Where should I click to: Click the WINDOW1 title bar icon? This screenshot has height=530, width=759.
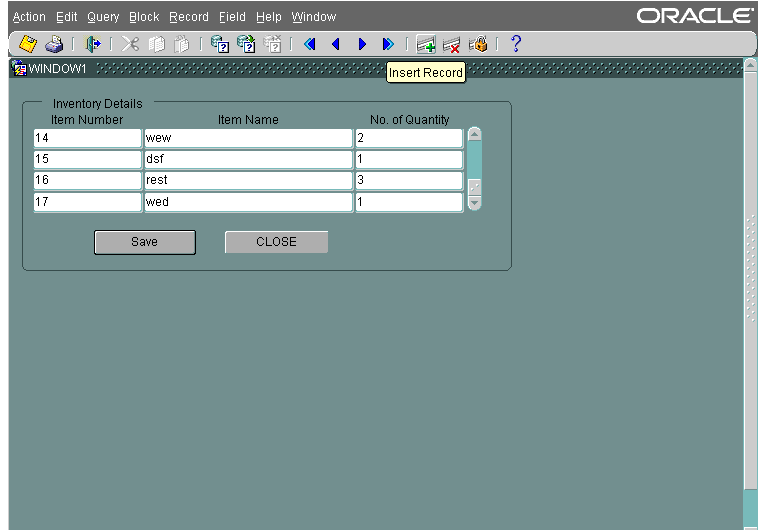[19, 68]
